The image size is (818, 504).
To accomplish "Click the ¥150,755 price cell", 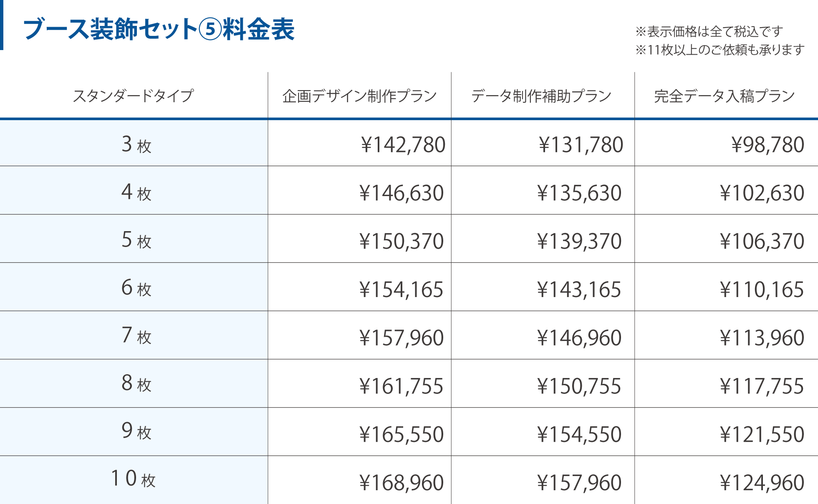I will click(x=579, y=386).
